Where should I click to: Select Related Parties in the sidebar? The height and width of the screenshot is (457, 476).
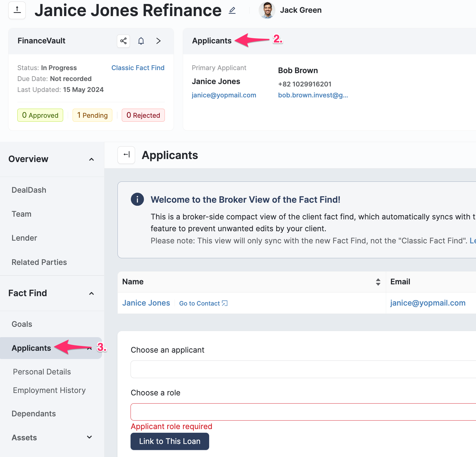pos(39,262)
